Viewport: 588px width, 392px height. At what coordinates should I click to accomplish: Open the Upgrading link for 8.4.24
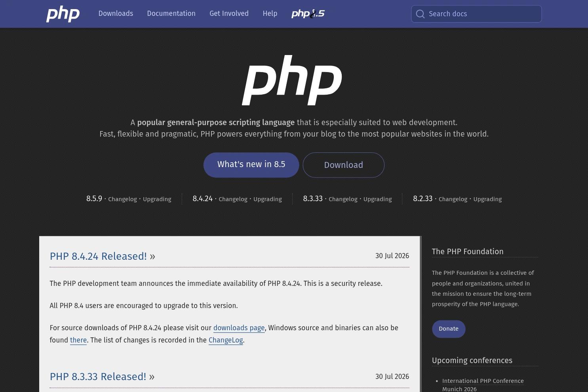267,199
